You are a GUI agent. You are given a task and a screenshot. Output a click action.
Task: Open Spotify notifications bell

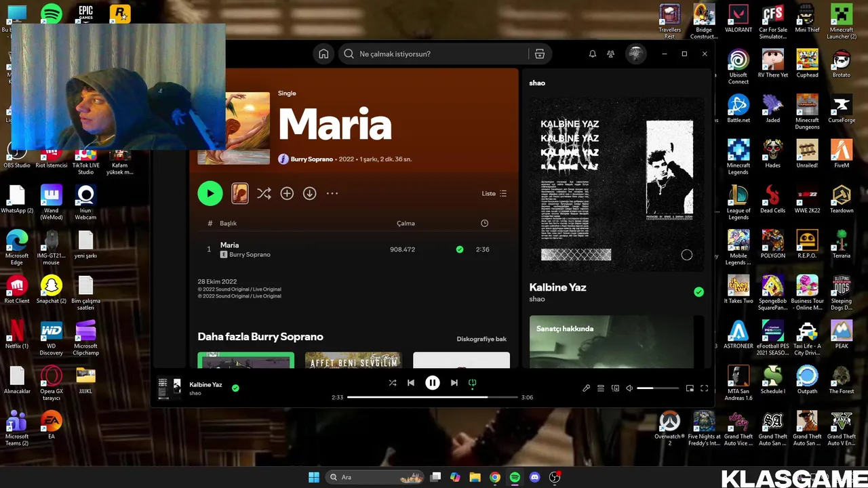pos(593,54)
